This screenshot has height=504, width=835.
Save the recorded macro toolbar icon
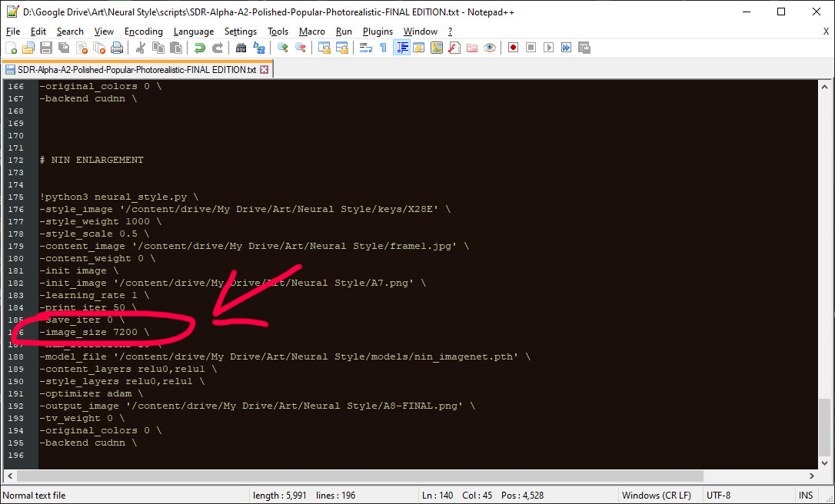click(x=584, y=48)
